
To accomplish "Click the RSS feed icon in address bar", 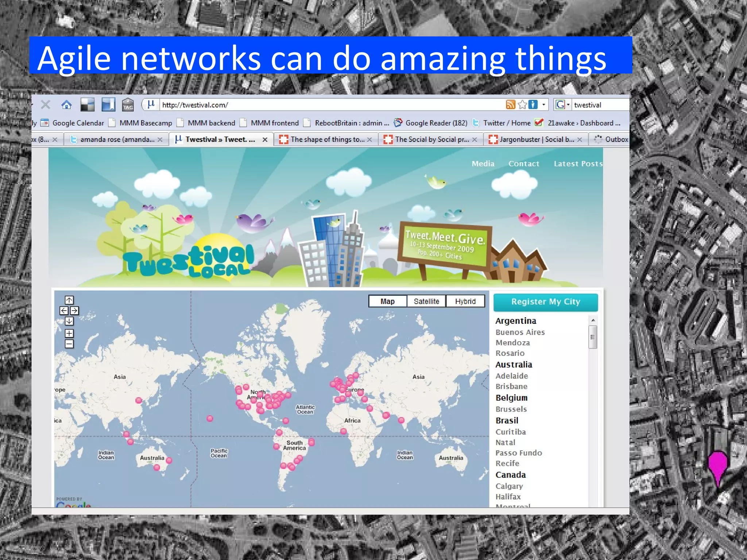I will (x=511, y=105).
